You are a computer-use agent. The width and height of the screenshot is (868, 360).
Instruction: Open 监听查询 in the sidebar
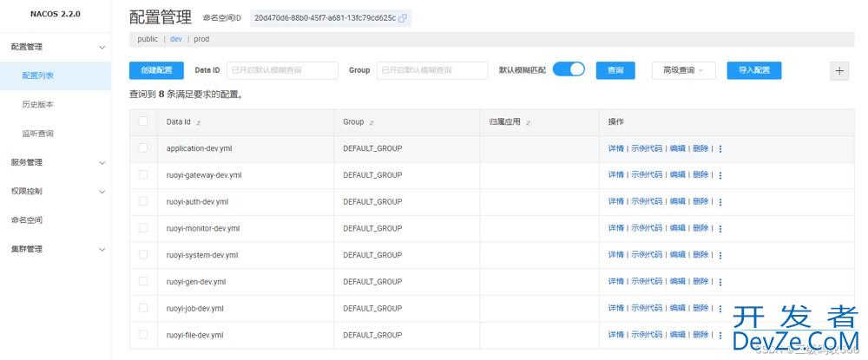[56, 134]
